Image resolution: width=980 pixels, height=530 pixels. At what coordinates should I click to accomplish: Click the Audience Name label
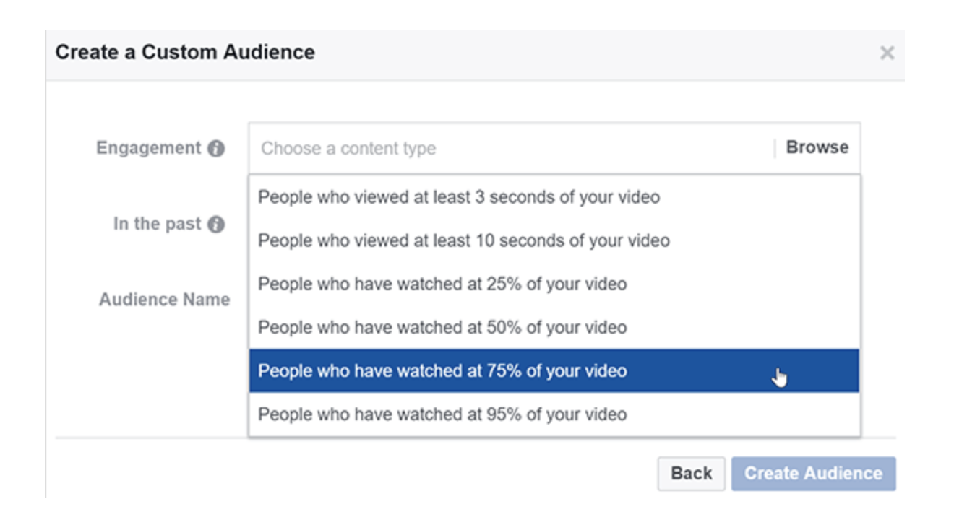[x=165, y=299]
